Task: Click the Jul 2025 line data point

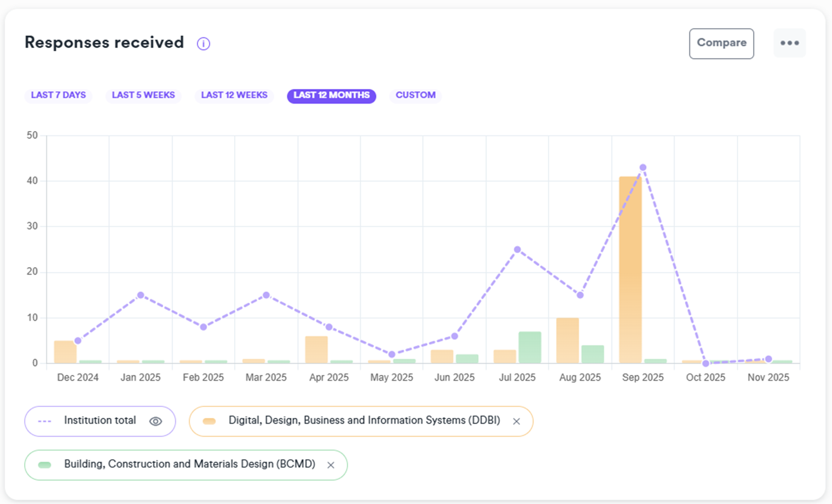Action: pyautogui.click(x=517, y=250)
